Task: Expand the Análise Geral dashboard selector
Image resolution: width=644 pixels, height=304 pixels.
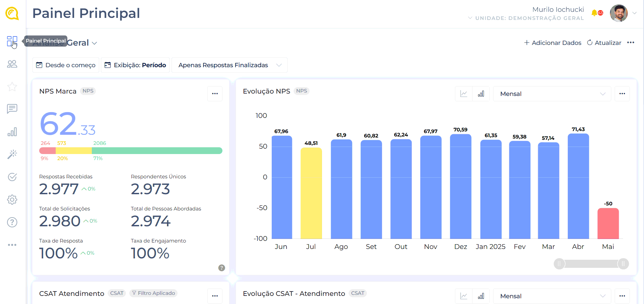Action: [x=95, y=43]
